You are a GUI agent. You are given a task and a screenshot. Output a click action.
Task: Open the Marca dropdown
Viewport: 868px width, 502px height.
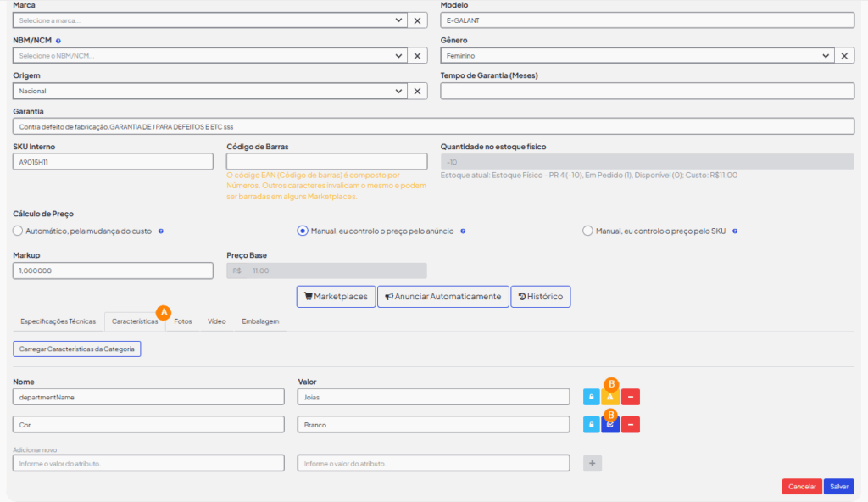point(208,20)
